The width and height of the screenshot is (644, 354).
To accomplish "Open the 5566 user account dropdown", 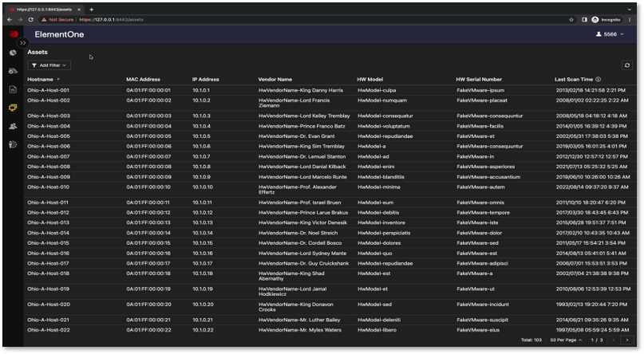I will coord(610,34).
